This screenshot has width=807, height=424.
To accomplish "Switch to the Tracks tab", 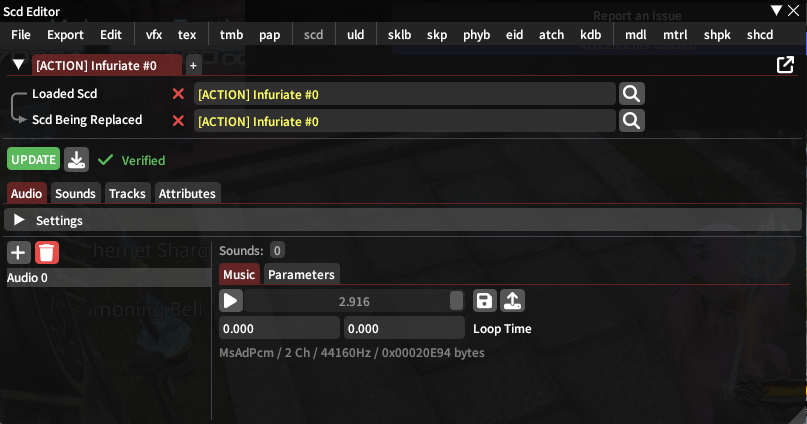I will coord(127,193).
